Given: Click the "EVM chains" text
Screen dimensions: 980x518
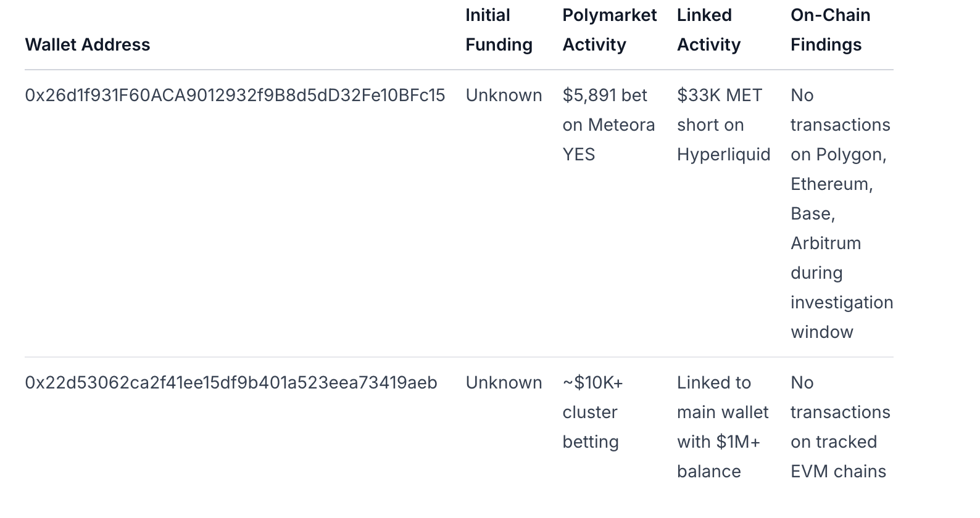Looking at the screenshot, I should (838, 472).
